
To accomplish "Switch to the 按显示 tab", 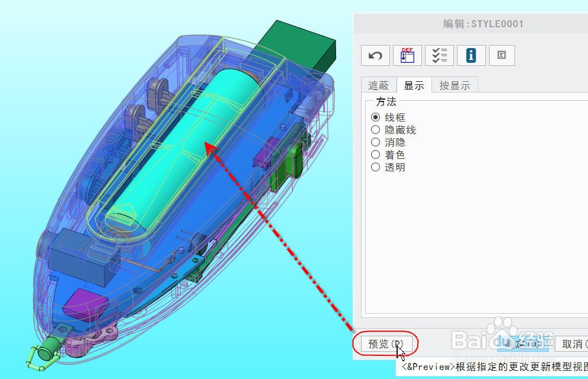I will tap(455, 85).
